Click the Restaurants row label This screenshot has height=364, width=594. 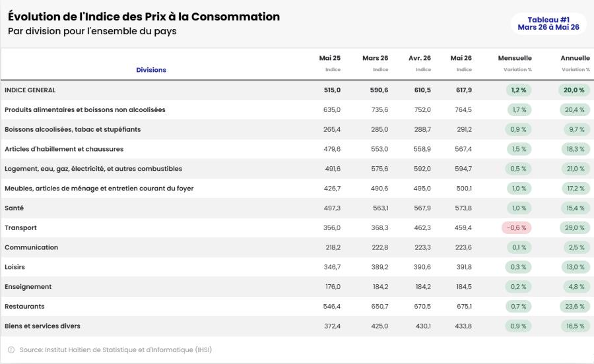(x=24, y=307)
